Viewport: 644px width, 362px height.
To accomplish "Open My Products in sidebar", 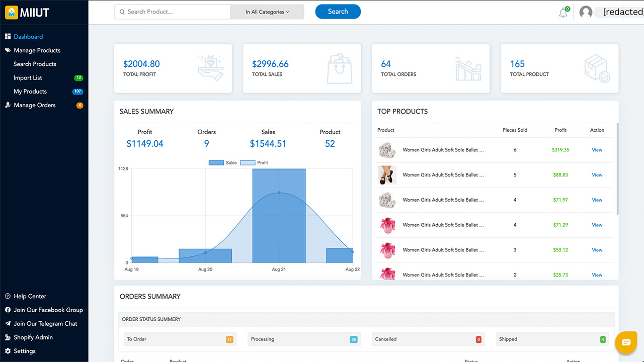I will [x=30, y=92].
